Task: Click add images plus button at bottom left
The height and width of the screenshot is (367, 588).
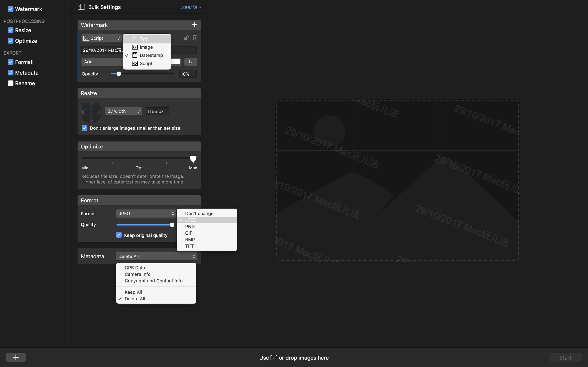Action: (16, 357)
